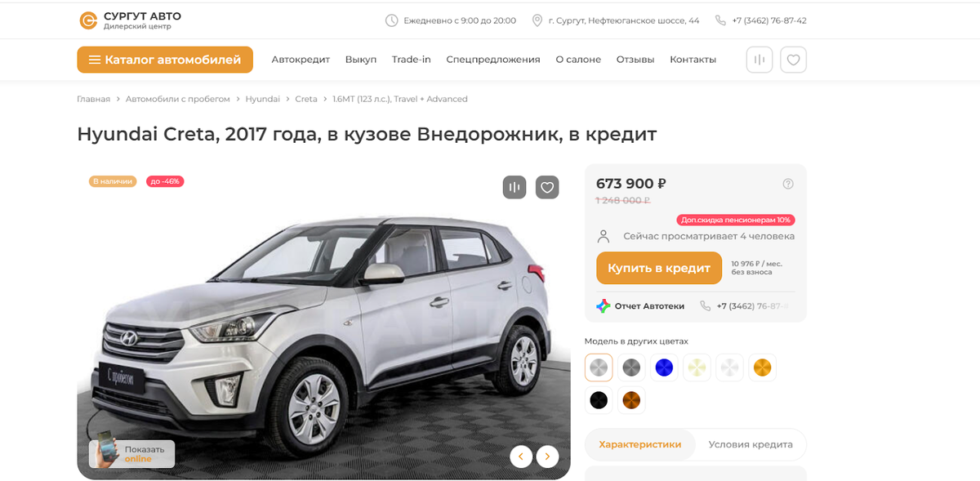The height and width of the screenshot is (481, 980).
Task: Add car to favorites on photo
Action: tap(547, 187)
